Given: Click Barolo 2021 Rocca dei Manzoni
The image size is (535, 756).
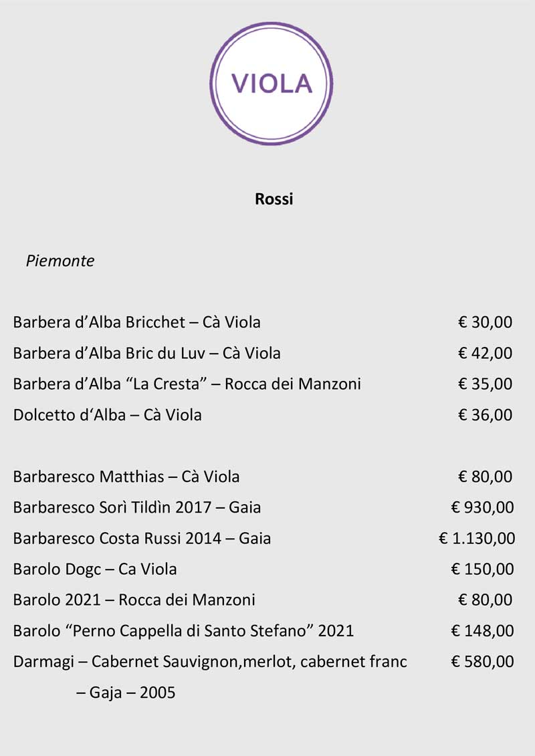Looking at the screenshot, I should (134, 600).
